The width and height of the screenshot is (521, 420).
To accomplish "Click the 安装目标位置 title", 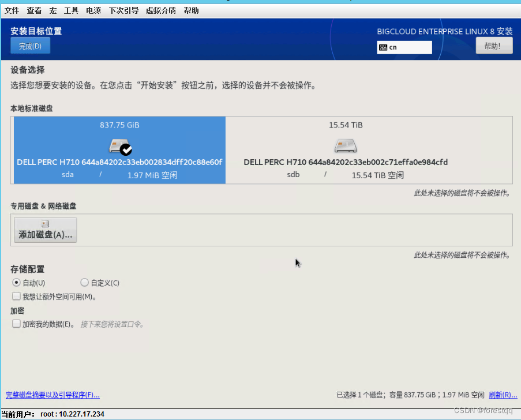I will 36,31.
